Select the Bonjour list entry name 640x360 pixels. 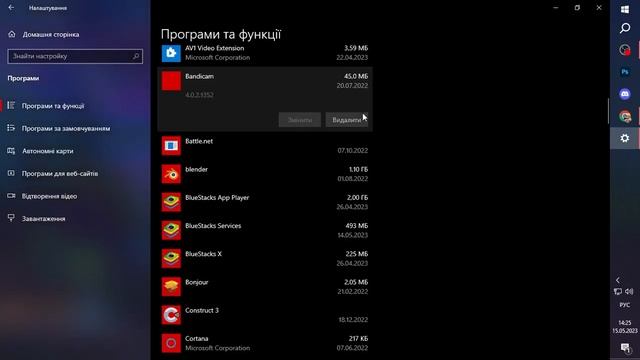(x=196, y=282)
